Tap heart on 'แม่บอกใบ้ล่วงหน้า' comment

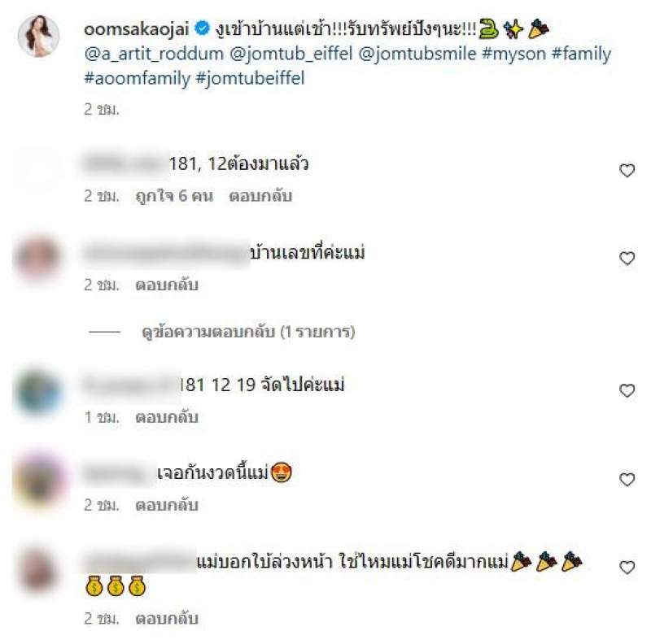coord(627,568)
